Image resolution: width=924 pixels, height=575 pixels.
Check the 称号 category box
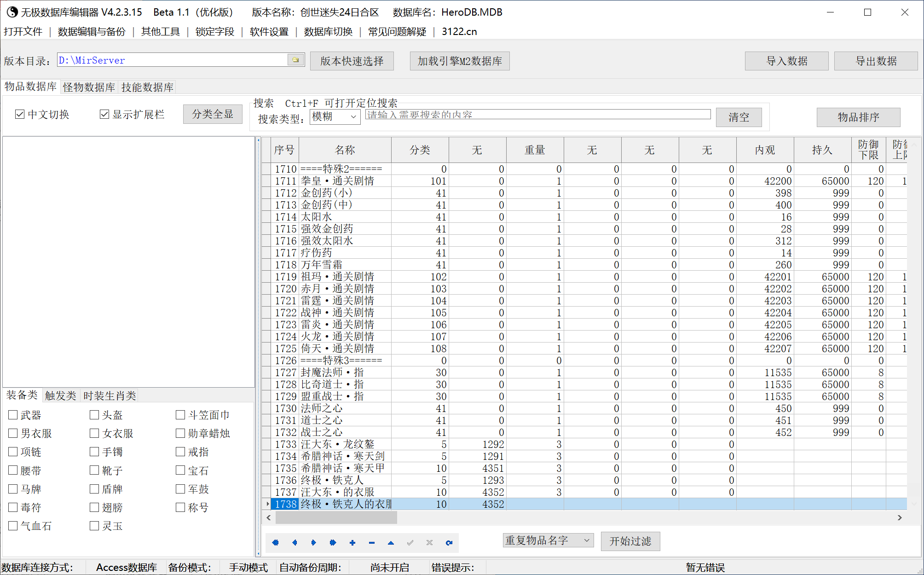click(180, 507)
